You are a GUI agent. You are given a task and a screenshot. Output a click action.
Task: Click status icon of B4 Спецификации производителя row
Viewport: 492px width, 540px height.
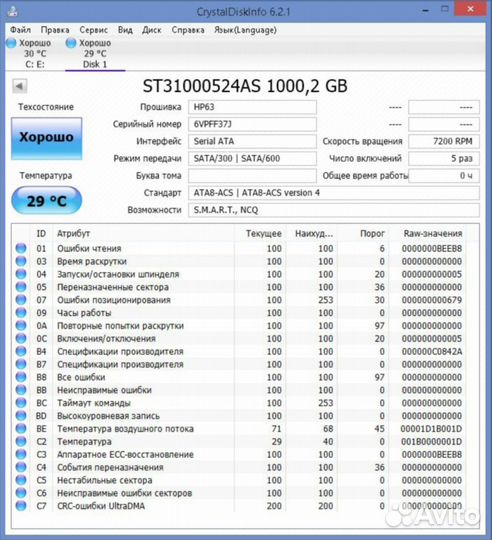click(21, 351)
